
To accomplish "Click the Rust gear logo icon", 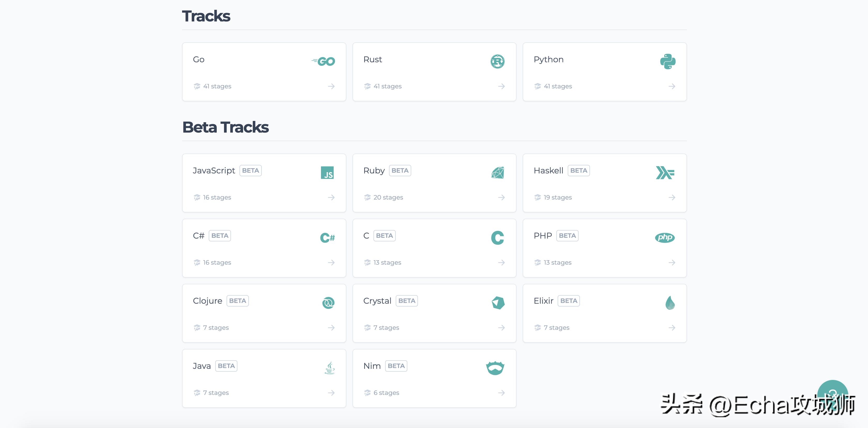I will [x=497, y=61].
